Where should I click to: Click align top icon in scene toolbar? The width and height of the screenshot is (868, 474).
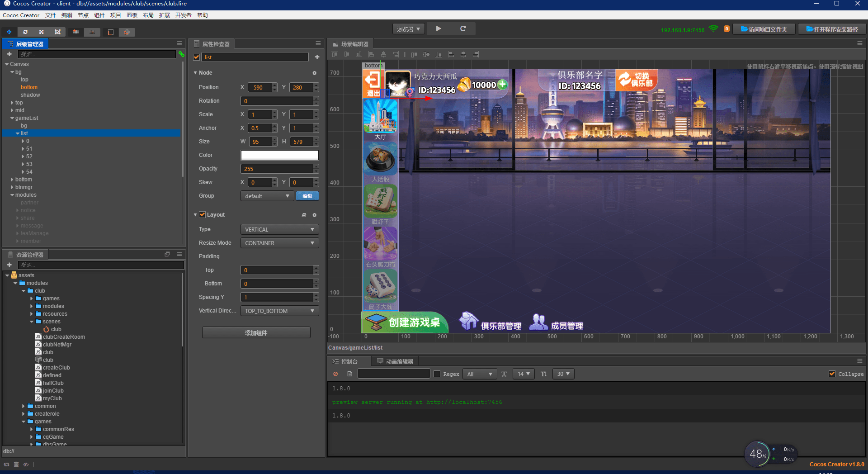pos(335,54)
